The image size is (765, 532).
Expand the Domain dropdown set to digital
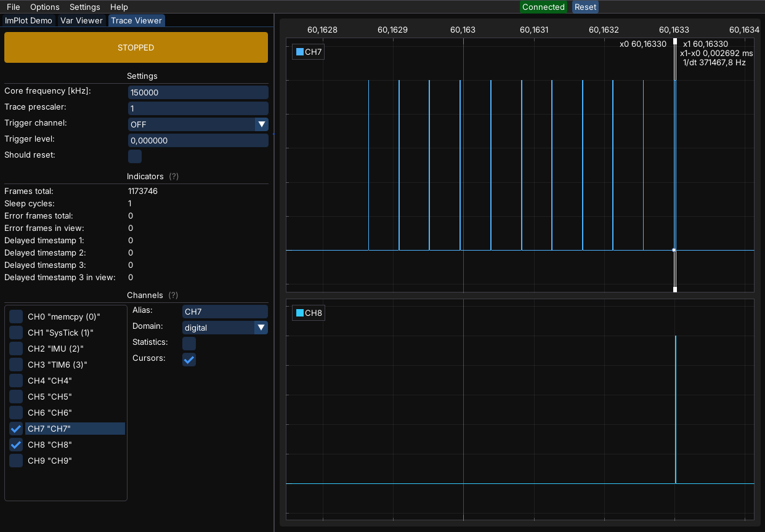click(261, 328)
